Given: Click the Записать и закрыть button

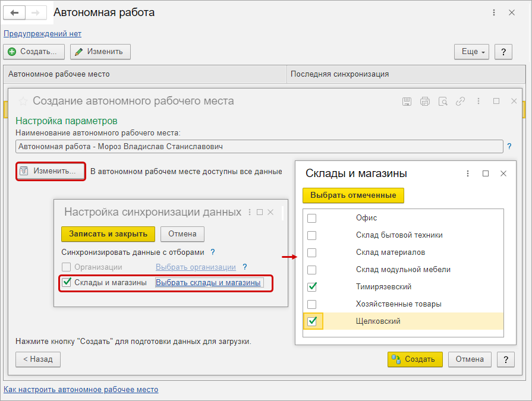Looking at the screenshot, I should click(108, 233).
